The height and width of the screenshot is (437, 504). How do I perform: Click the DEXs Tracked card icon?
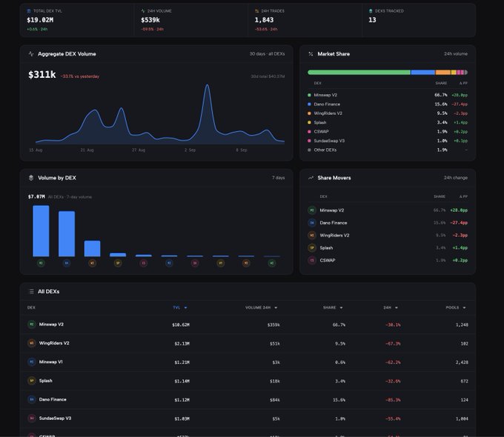371,11
